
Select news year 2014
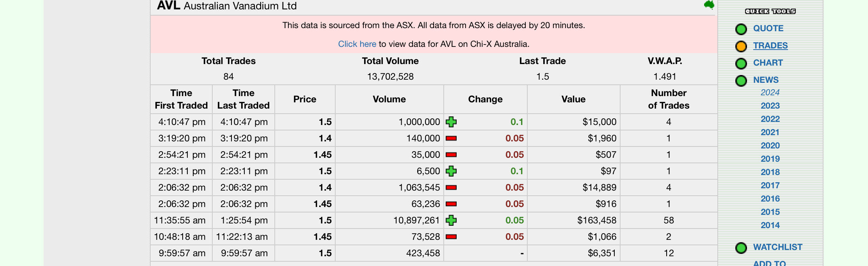770,225
